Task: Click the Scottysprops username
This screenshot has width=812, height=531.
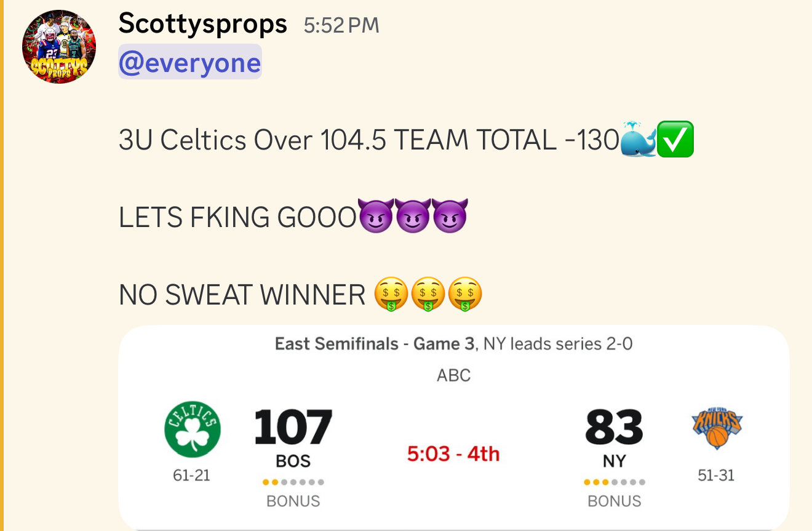Action: coord(203,24)
